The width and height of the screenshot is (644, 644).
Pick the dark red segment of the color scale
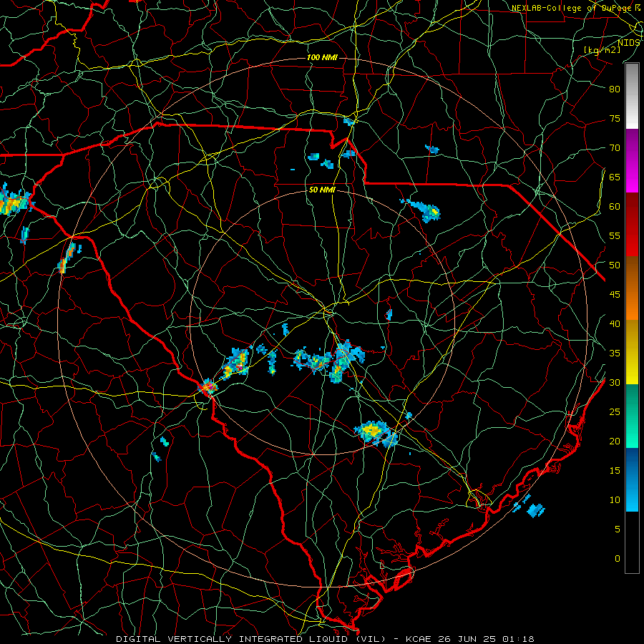click(x=632, y=225)
